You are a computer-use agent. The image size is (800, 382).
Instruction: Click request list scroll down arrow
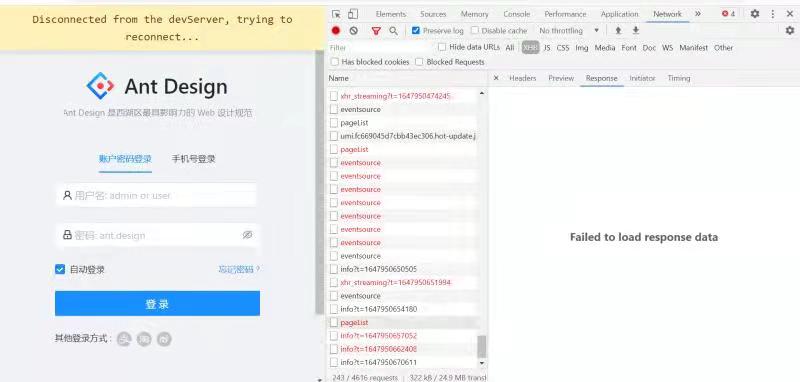click(x=482, y=363)
